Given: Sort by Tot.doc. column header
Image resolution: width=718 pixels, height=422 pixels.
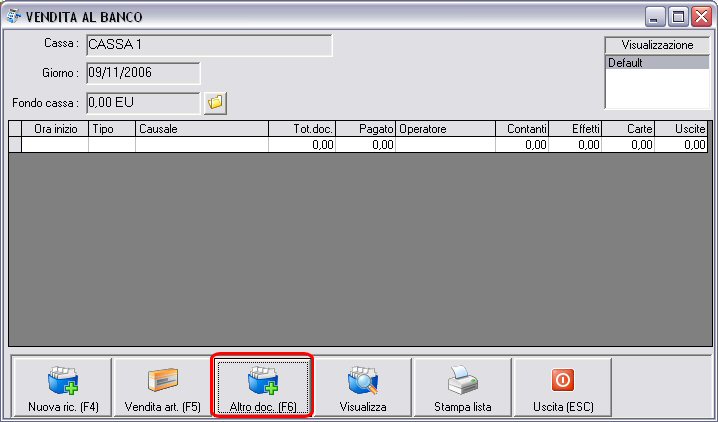Looking at the screenshot, I should 302,129.
